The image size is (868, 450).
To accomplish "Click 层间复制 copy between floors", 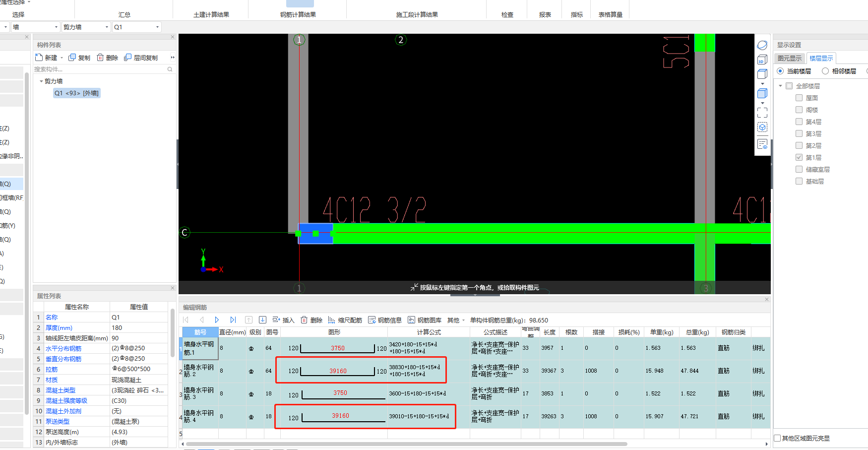I will (x=141, y=58).
